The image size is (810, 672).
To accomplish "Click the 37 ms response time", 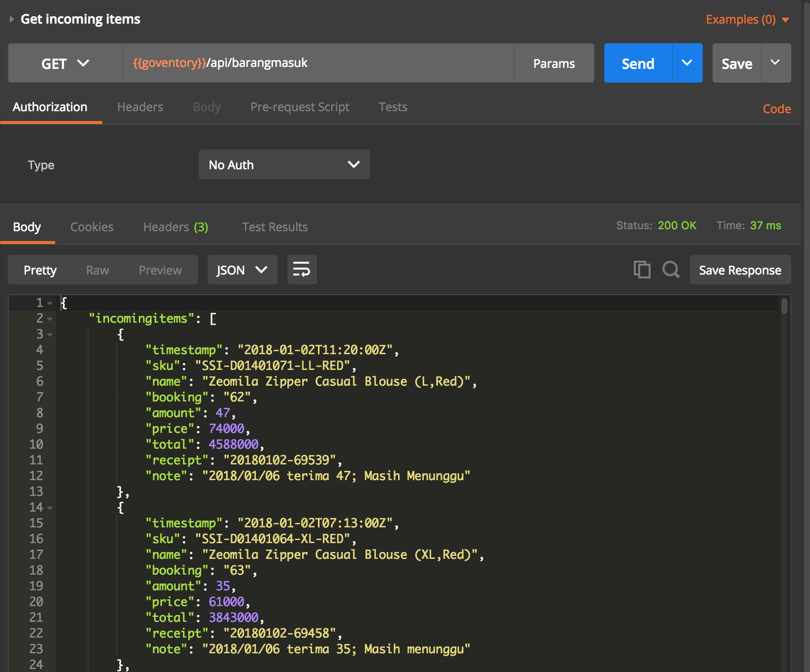I will point(765,225).
